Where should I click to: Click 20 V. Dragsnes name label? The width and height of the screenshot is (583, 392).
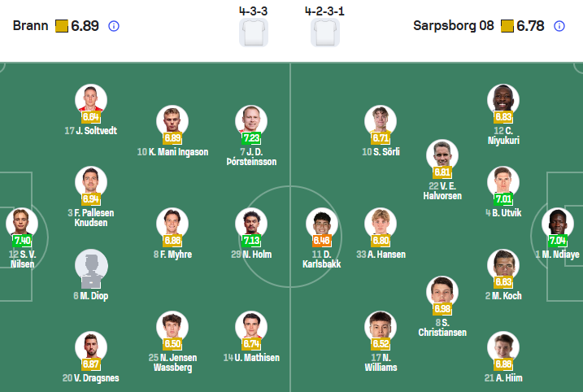click(91, 378)
